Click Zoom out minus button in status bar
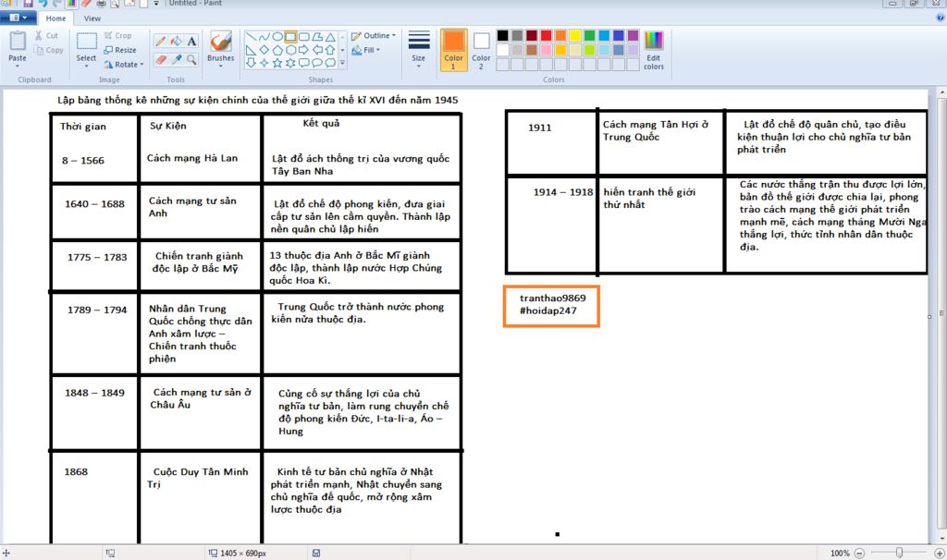 [859, 553]
